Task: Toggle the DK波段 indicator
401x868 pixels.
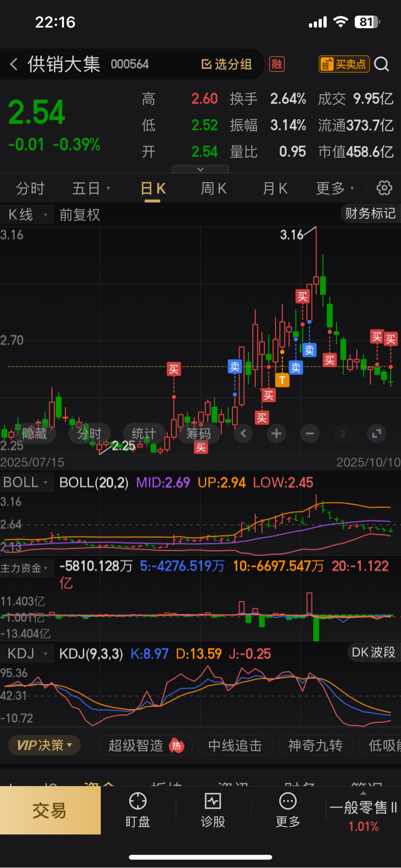Action: tap(373, 652)
